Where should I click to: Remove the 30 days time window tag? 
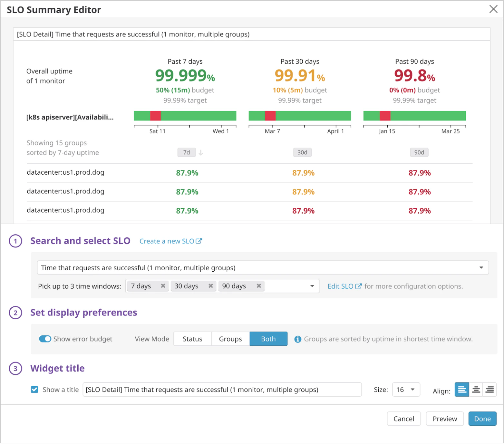(210, 286)
